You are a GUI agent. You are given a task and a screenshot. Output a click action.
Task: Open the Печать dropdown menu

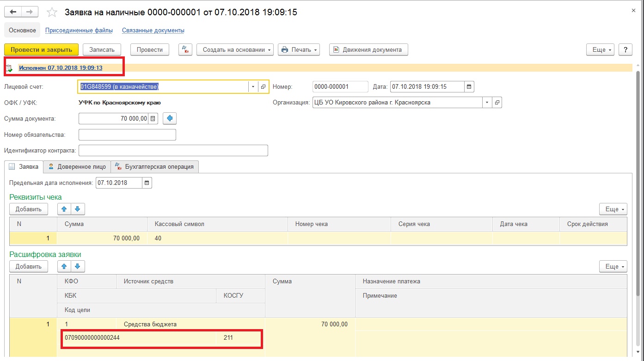click(x=299, y=50)
